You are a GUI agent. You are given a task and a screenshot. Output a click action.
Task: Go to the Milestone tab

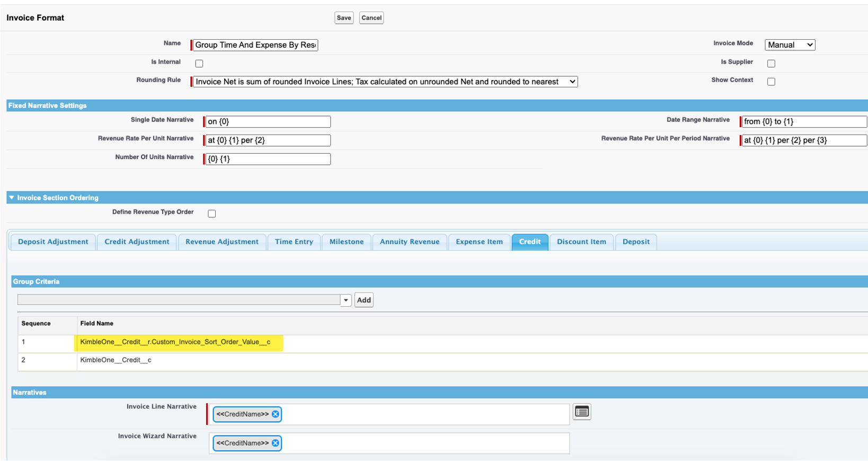coord(347,242)
